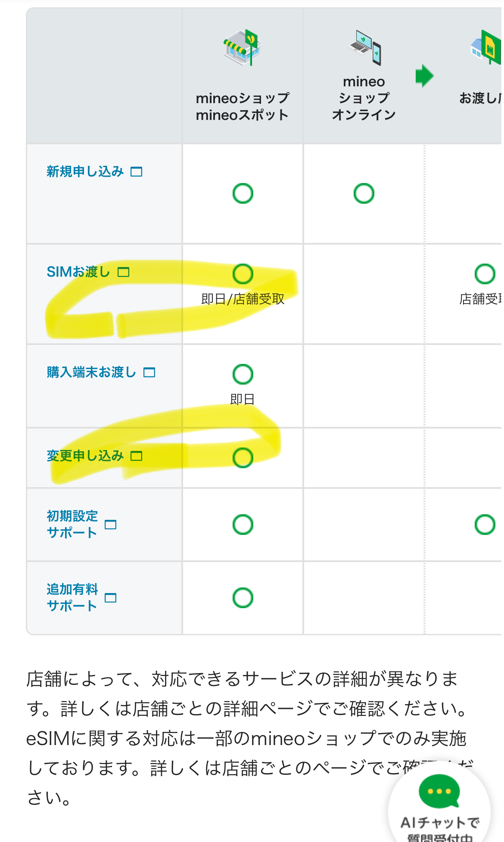Open the 新規申し込み link
504x842 pixels.
click(x=85, y=172)
